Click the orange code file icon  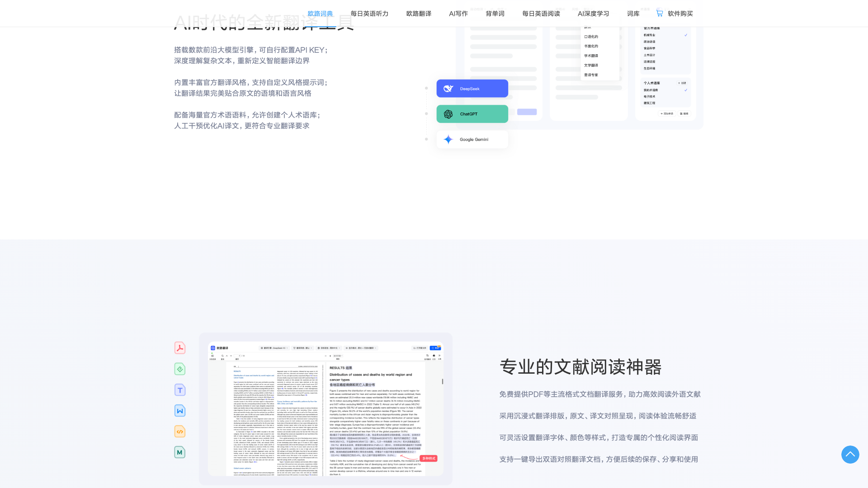[180, 431]
